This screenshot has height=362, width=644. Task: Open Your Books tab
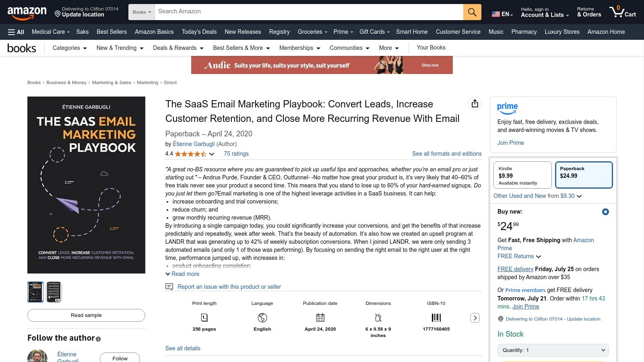pyautogui.click(x=431, y=47)
